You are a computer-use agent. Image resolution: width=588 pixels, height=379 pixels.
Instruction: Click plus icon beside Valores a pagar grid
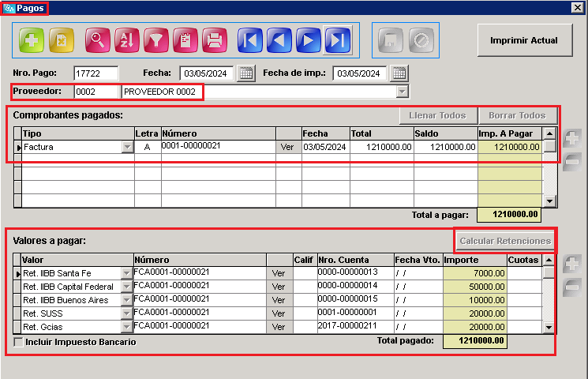571,264
